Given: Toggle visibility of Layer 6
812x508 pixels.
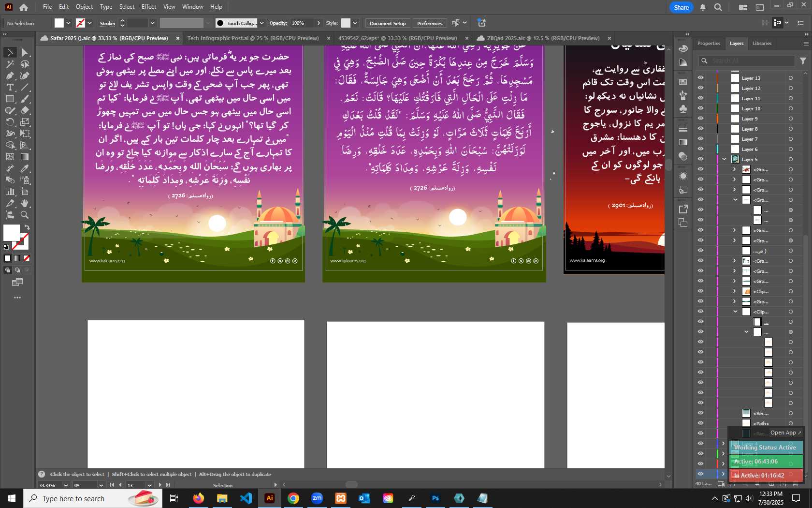Looking at the screenshot, I should pyautogui.click(x=700, y=149).
